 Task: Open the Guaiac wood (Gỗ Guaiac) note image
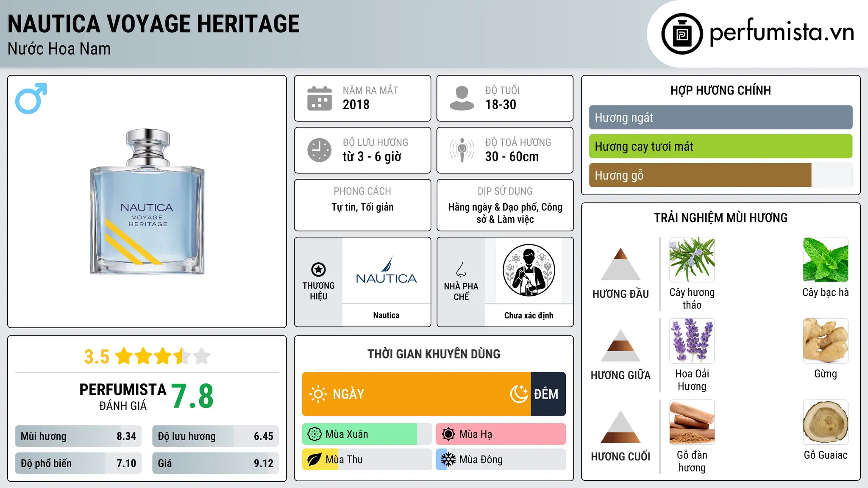[826, 422]
